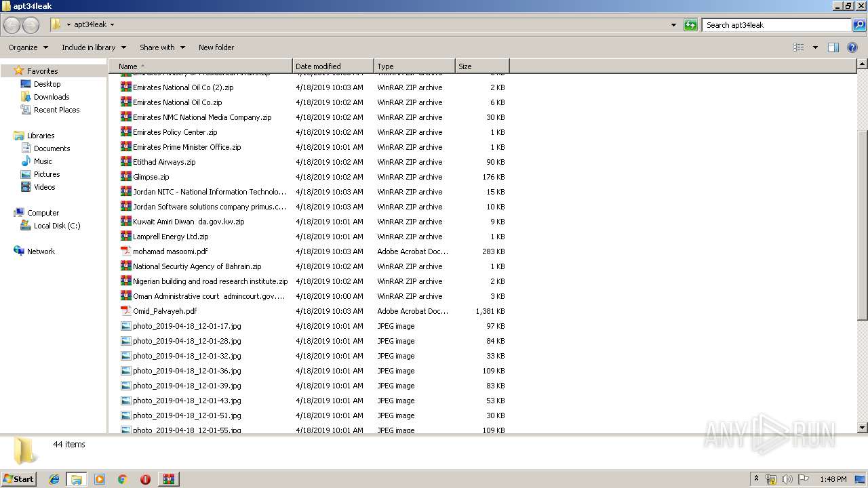This screenshot has height=488, width=868.
Task: Expand the apt34leak breadcrumb arrow
Action: click(x=112, y=25)
